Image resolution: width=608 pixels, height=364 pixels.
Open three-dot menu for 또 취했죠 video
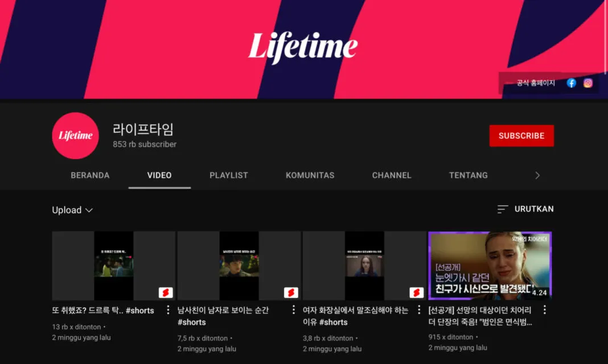168,310
